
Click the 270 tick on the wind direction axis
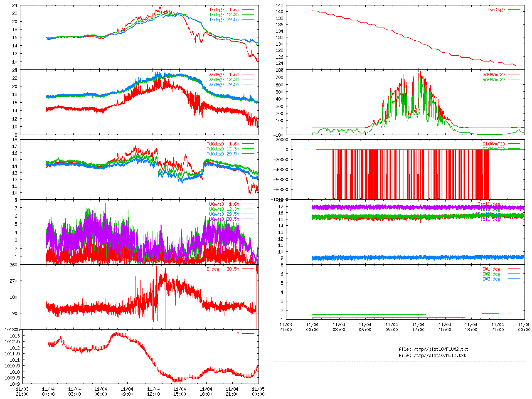point(13,281)
